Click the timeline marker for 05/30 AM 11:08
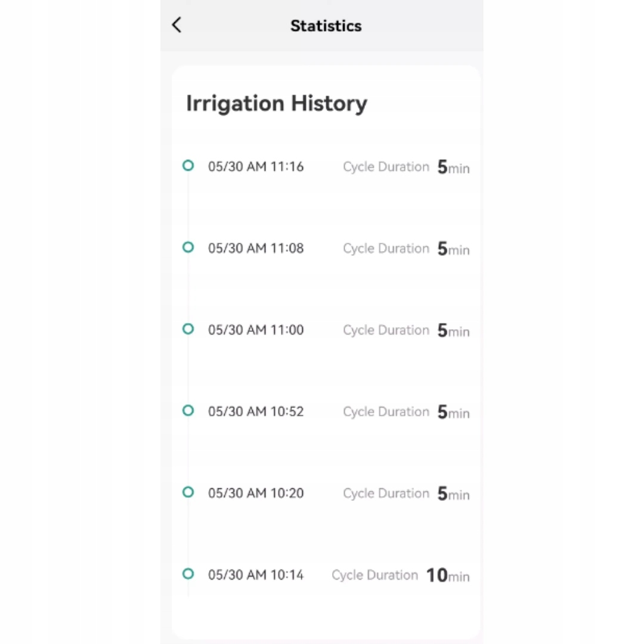644x644 pixels. (188, 247)
